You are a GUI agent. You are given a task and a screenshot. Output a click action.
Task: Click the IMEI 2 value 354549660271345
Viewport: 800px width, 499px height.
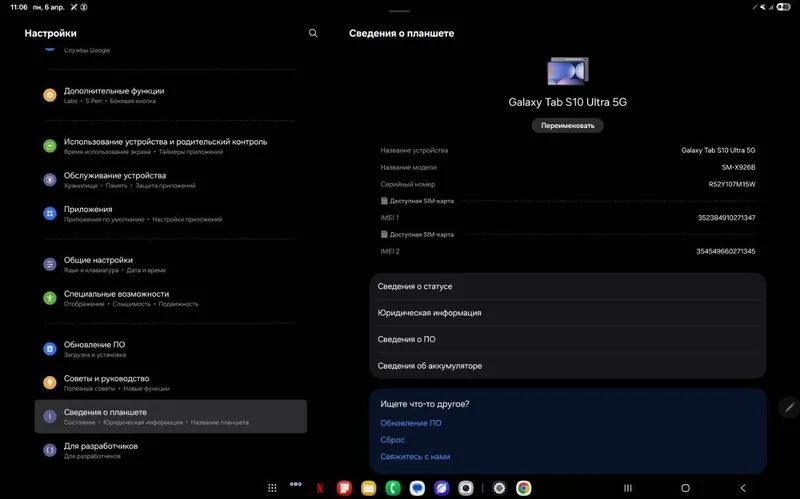point(726,252)
